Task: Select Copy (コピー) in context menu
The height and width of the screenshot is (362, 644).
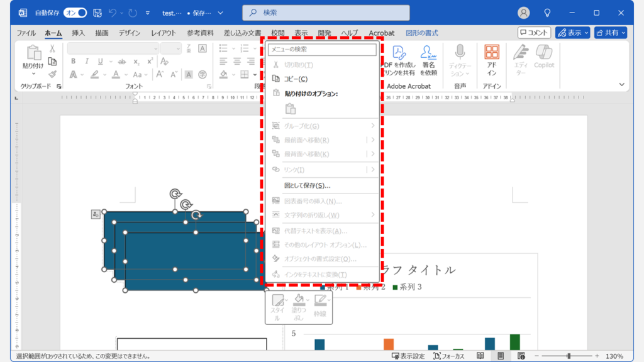Action: click(x=322, y=79)
